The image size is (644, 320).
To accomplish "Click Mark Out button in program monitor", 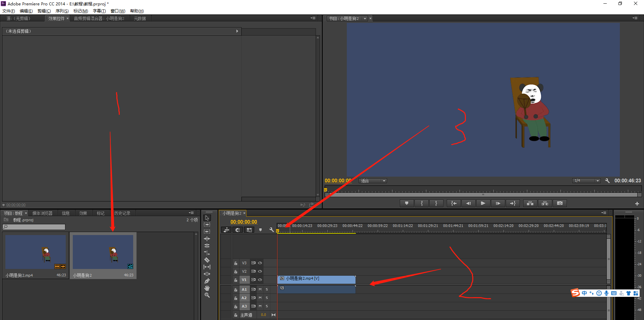I will click(436, 203).
